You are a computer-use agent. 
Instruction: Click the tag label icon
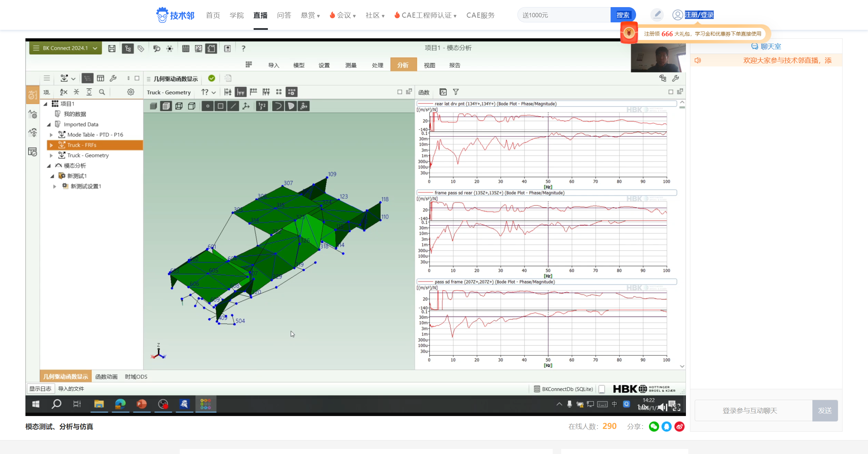pyautogui.click(x=141, y=48)
